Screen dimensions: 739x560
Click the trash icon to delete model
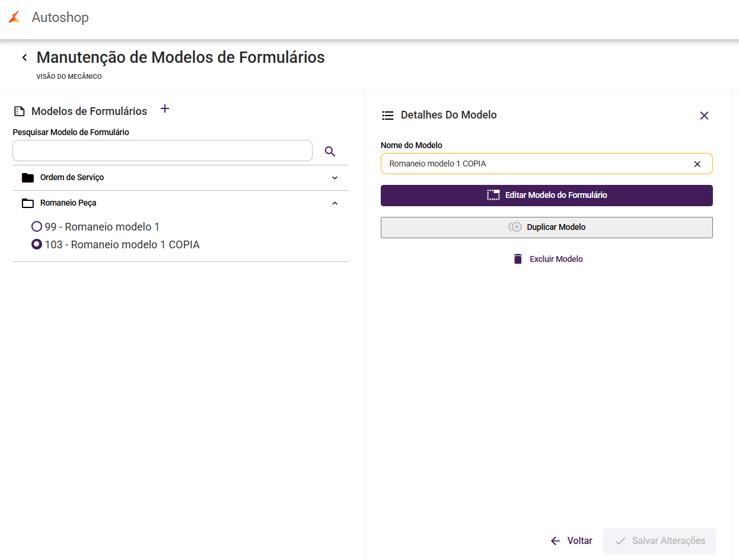tap(518, 259)
